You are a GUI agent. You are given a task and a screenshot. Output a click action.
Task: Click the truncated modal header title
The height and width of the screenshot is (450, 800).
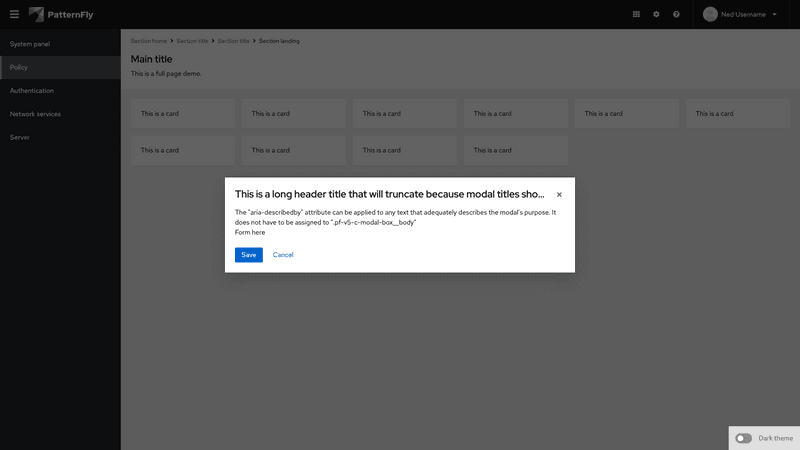click(x=389, y=194)
